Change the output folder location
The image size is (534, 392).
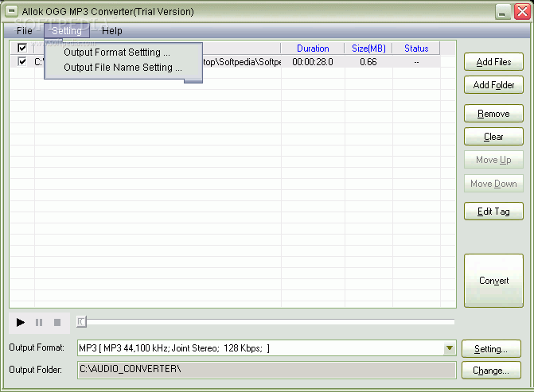[x=491, y=371]
